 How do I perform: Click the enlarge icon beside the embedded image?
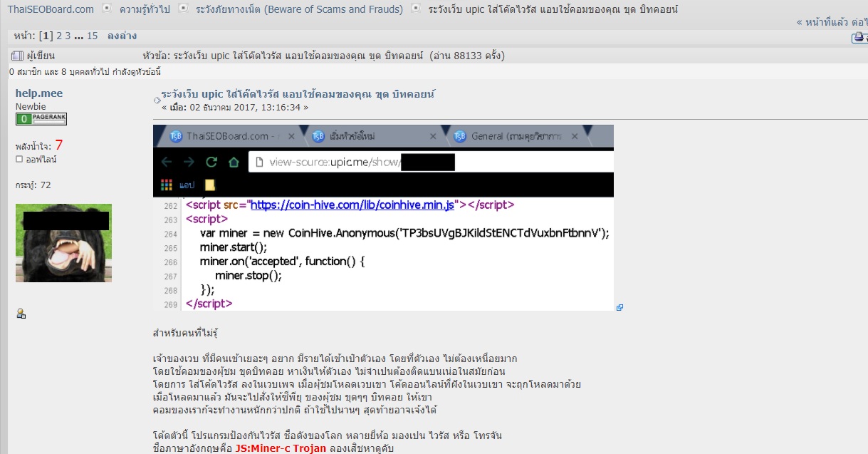coord(619,307)
